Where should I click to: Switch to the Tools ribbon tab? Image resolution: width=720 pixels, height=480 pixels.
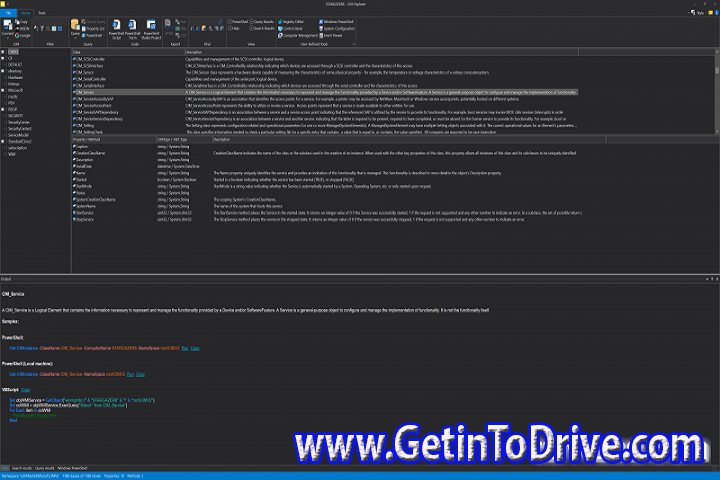[42, 13]
